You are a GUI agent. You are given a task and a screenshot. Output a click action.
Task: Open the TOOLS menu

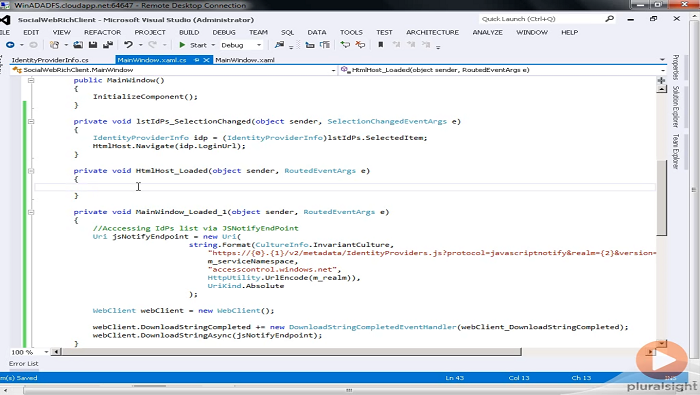[351, 32]
